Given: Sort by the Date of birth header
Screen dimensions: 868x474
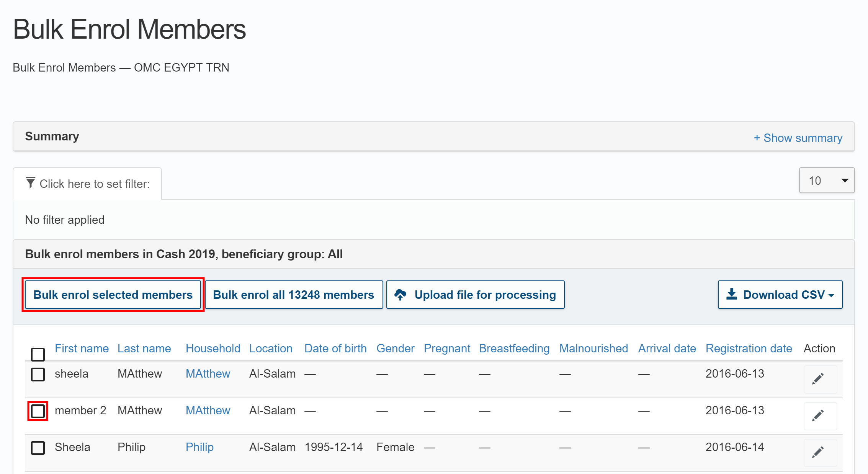Looking at the screenshot, I should pyautogui.click(x=335, y=349).
